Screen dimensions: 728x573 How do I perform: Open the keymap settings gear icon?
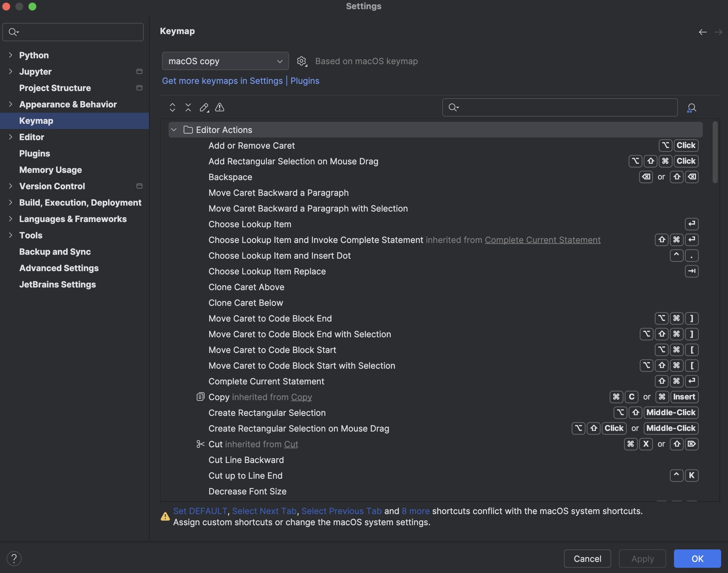tap(302, 61)
